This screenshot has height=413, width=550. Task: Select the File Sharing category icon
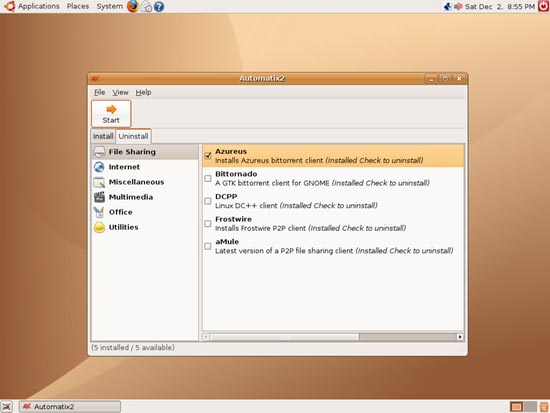click(x=99, y=152)
